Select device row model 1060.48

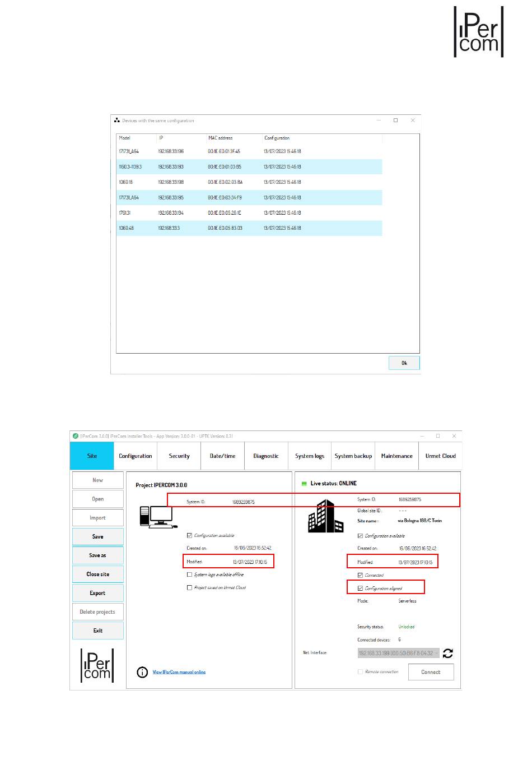click(x=249, y=228)
